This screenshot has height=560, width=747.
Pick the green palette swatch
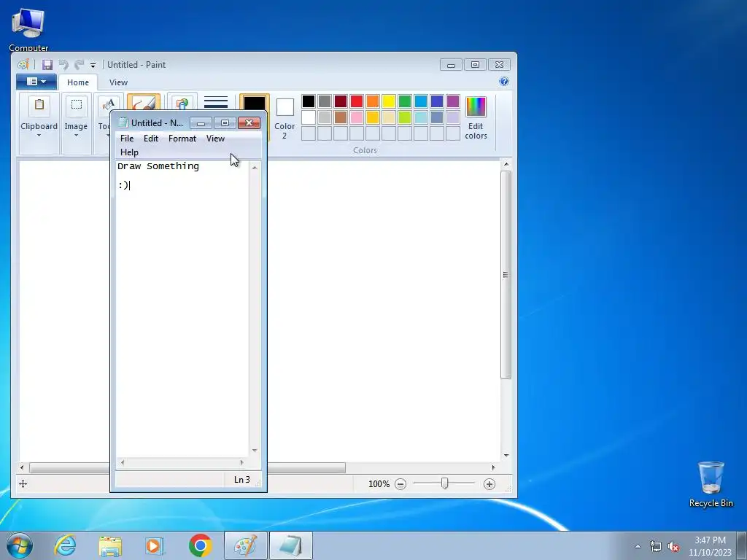[x=405, y=101]
